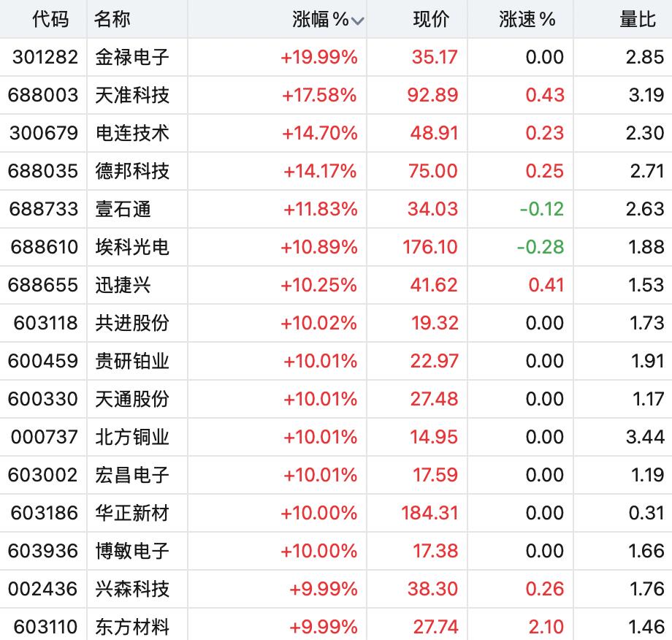Select stock code 603936
The height and width of the screenshot is (640, 672).
pyautogui.click(x=43, y=552)
